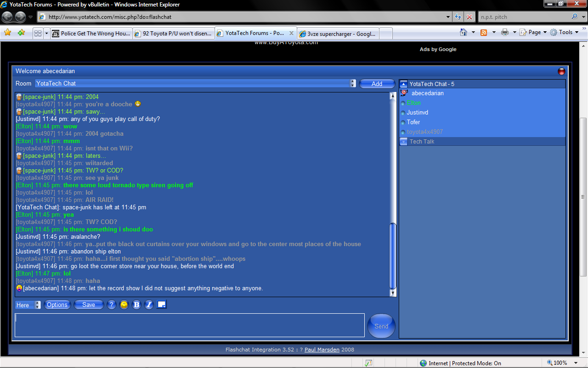Viewport: 588px width, 368px height.
Task: Select user Justinvd in the user list
Action: point(417,112)
